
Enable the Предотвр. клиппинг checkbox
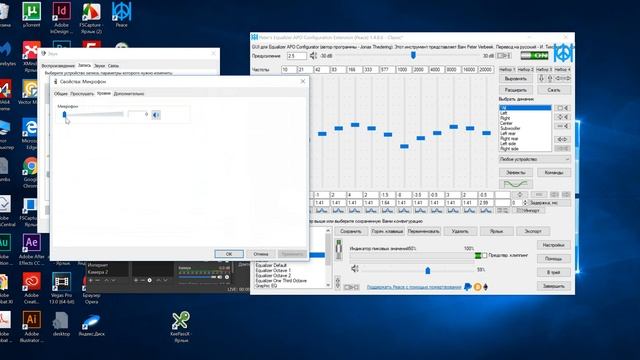(484, 256)
